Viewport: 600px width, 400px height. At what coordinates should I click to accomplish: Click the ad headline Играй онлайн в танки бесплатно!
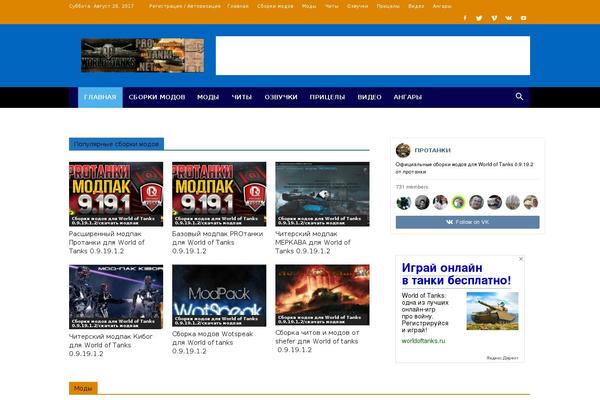(x=456, y=274)
